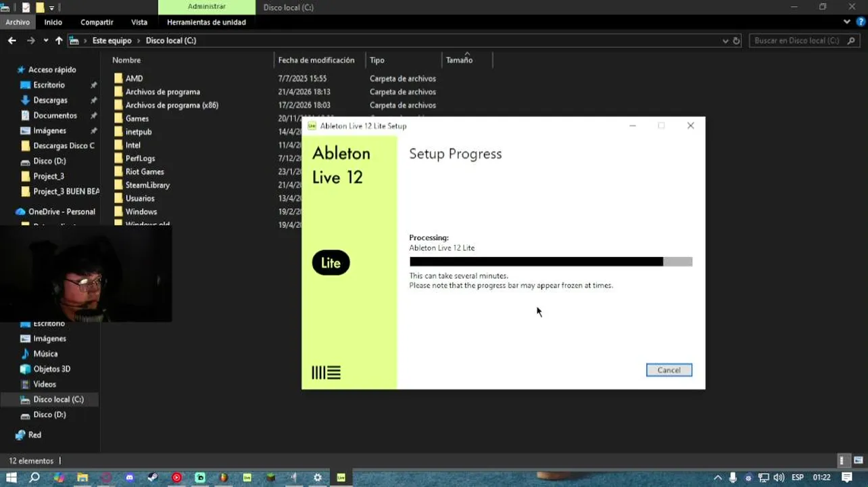868x487 pixels.
Task: Select Disco local (C:) in the navigation pane
Action: coord(58,400)
